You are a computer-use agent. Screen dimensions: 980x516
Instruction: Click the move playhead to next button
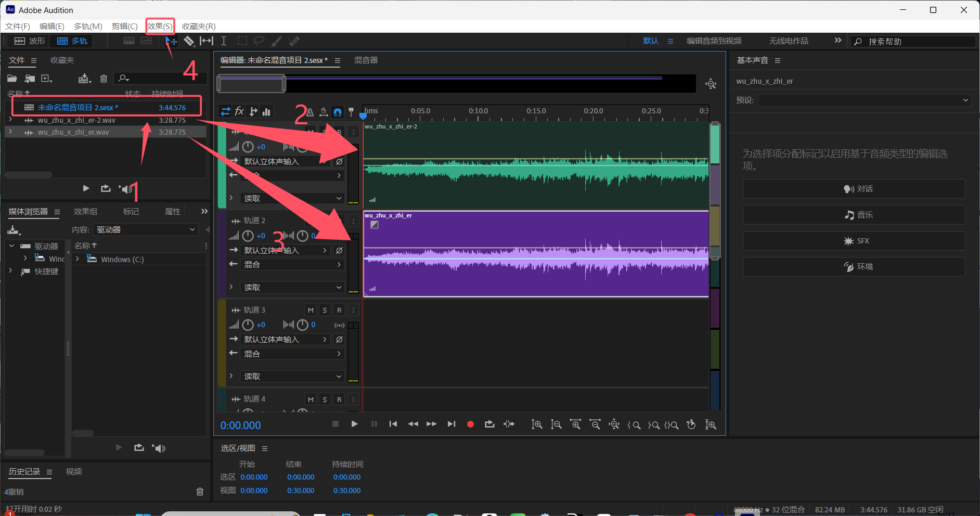(x=452, y=424)
